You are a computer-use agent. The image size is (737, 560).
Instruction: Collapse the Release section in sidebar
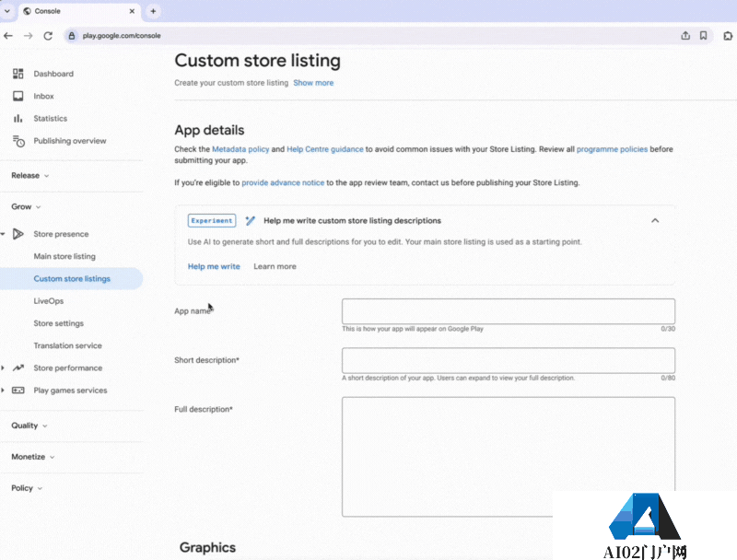(x=30, y=175)
